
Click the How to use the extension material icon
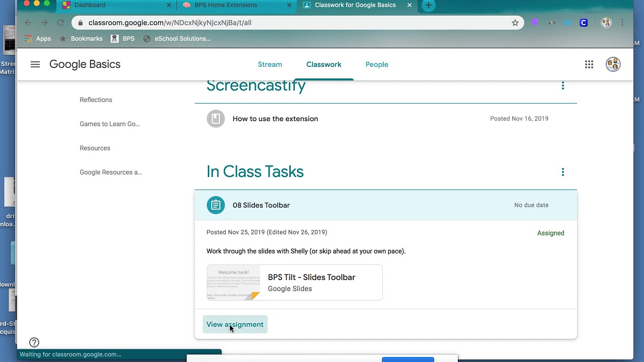point(216,119)
